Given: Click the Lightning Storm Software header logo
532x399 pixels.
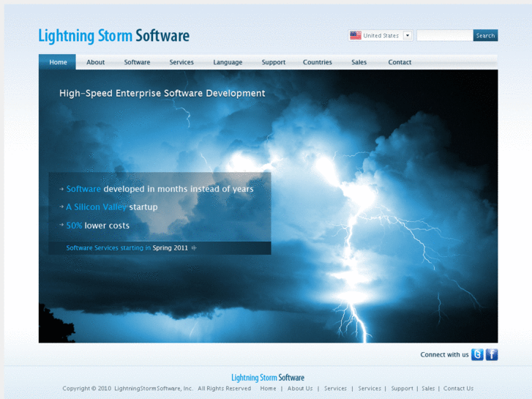Looking at the screenshot, I should (113, 36).
